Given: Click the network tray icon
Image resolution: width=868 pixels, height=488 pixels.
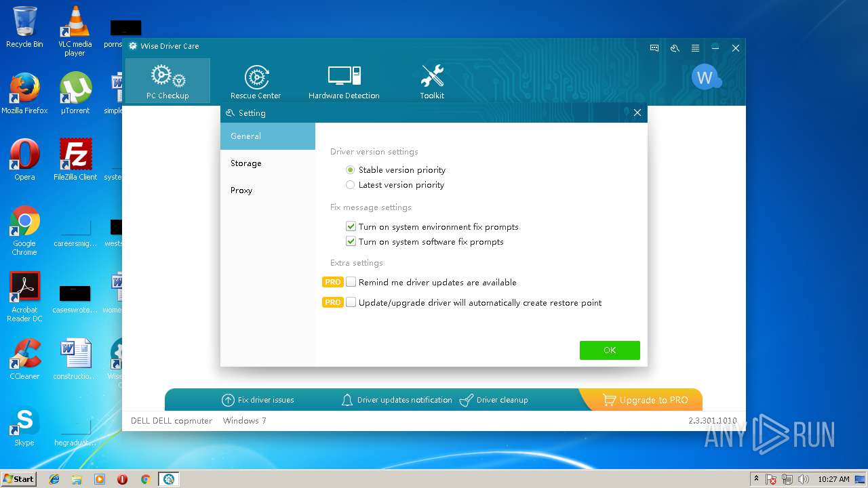Looking at the screenshot, I should point(787,479).
